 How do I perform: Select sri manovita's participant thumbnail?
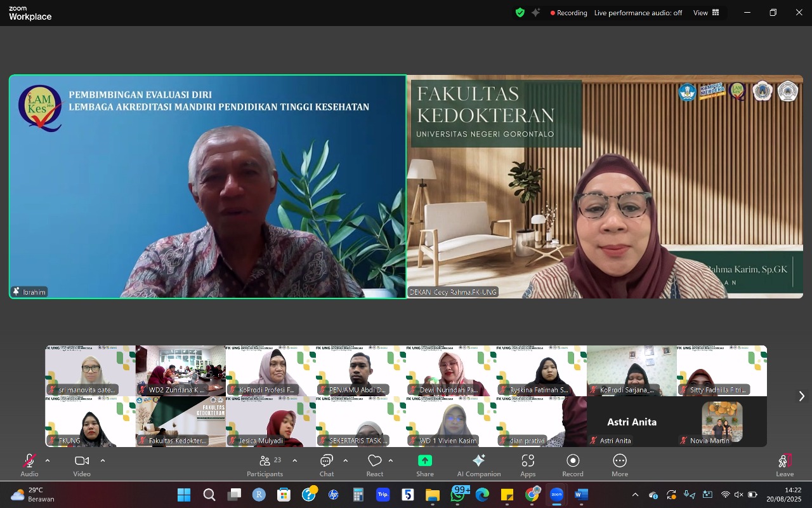pos(90,371)
